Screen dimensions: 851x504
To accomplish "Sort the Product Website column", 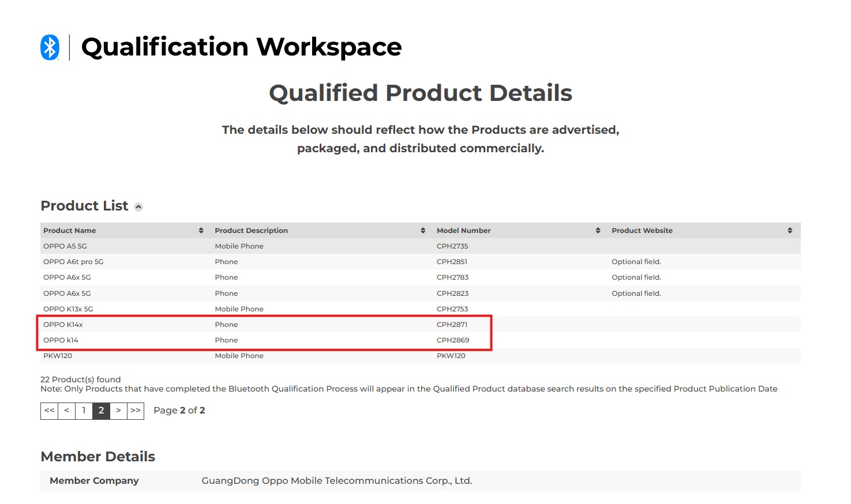I will [790, 230].
